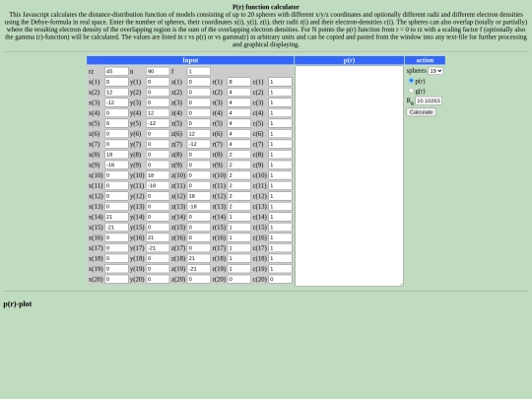Click the Rg value field
The height and width of the screenshot is (399, 532).
pos(429,100)
